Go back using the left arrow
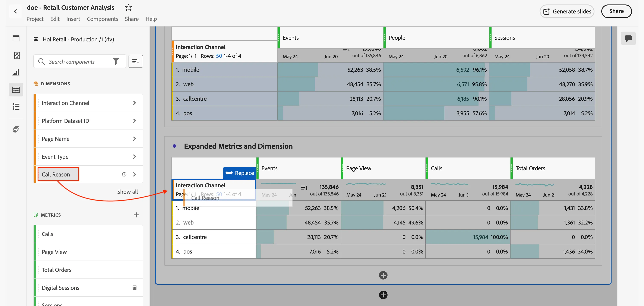Viewport: 644px width, 306px height. 16,11
